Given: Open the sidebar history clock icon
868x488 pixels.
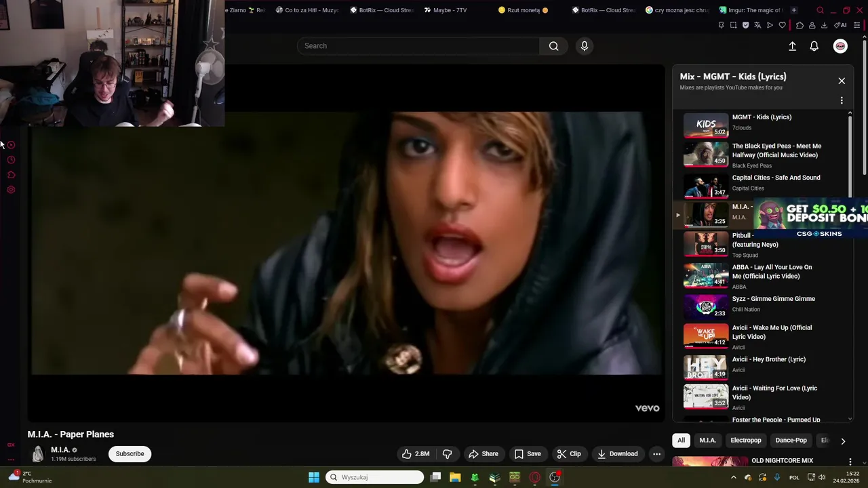Looking at the screenshot, I should [11, 160].
